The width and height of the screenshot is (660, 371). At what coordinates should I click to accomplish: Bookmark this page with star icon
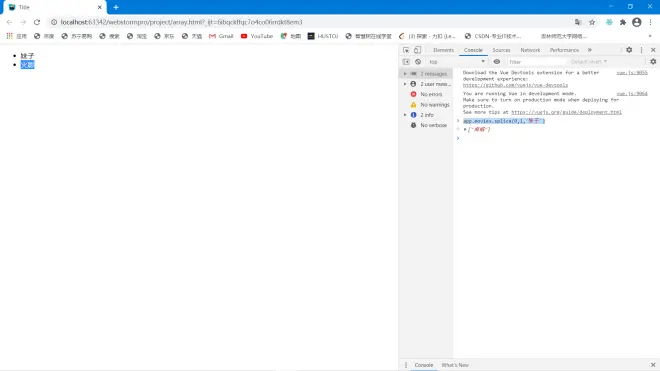(592, 22)
